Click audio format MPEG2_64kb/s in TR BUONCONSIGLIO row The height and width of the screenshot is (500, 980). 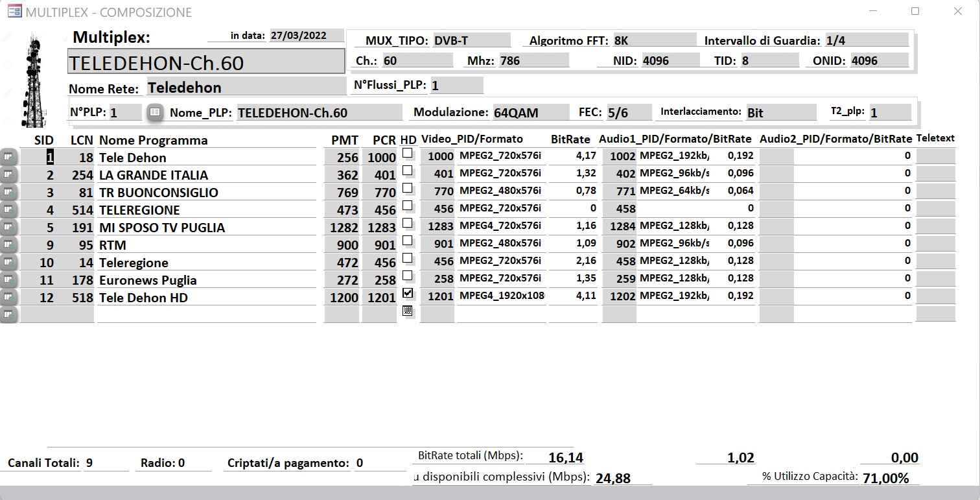674,191
